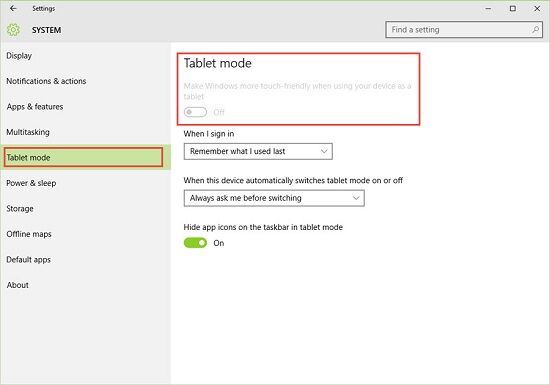Close the Settings window

tap(537, 8)
